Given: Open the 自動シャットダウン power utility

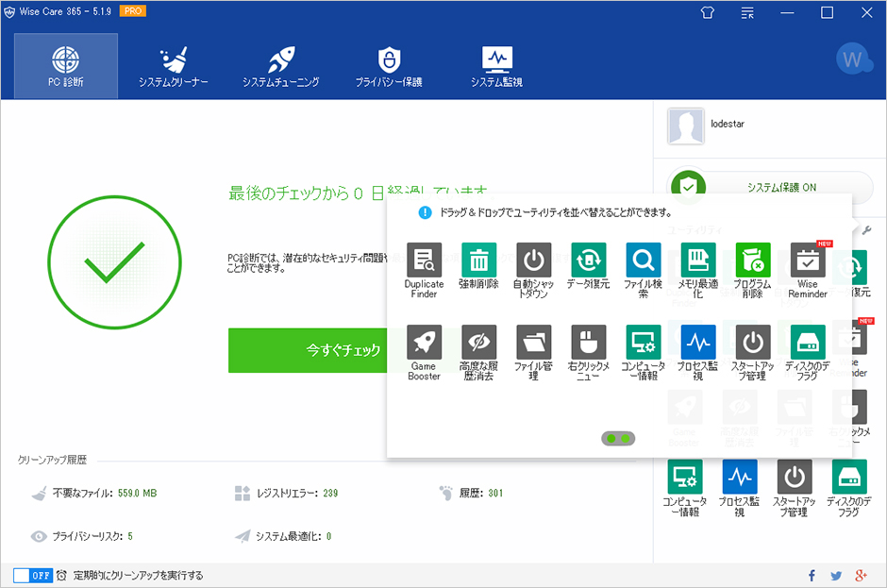Looking at the screenshot, I should click(533, 260).
